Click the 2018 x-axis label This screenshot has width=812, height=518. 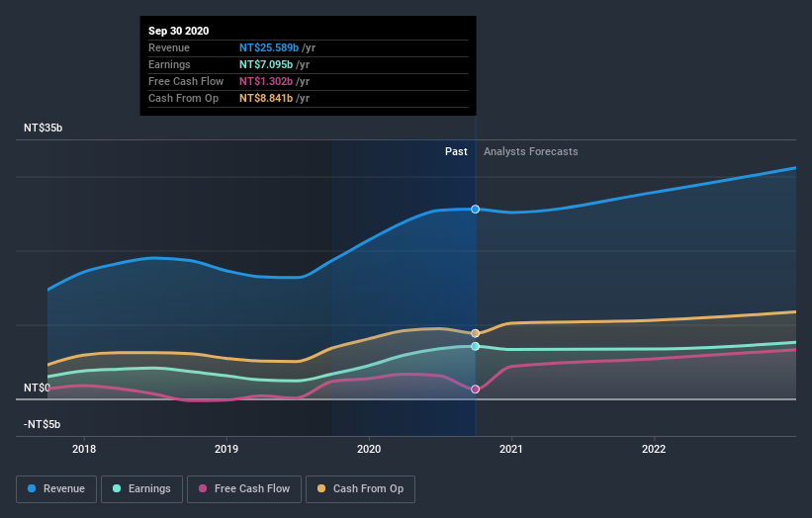tap(84, 449)
